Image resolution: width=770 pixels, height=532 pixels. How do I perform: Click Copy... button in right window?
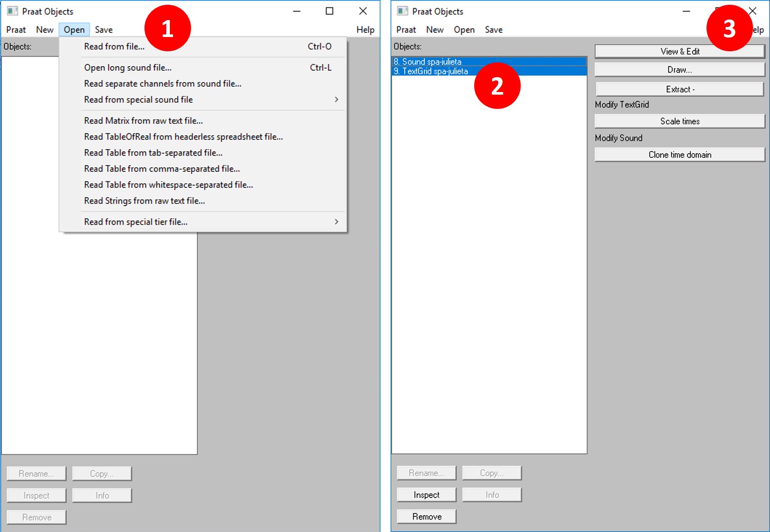492,473
